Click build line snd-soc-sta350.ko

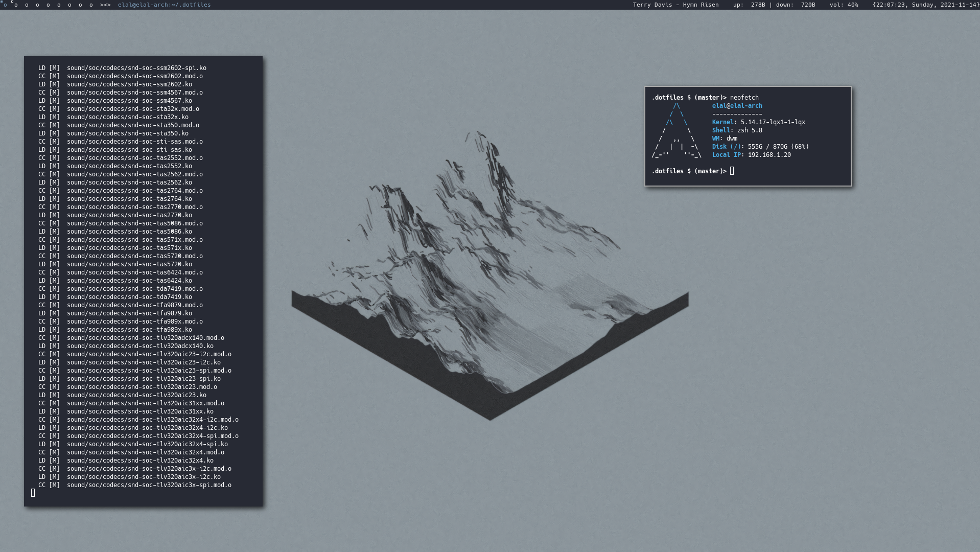(x=113, y=133)
